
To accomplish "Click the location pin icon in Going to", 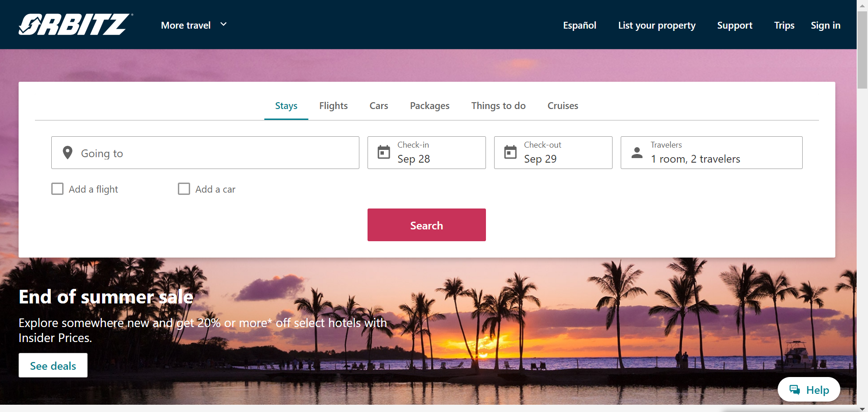I will pyautogui.click(x=68, y=153).
